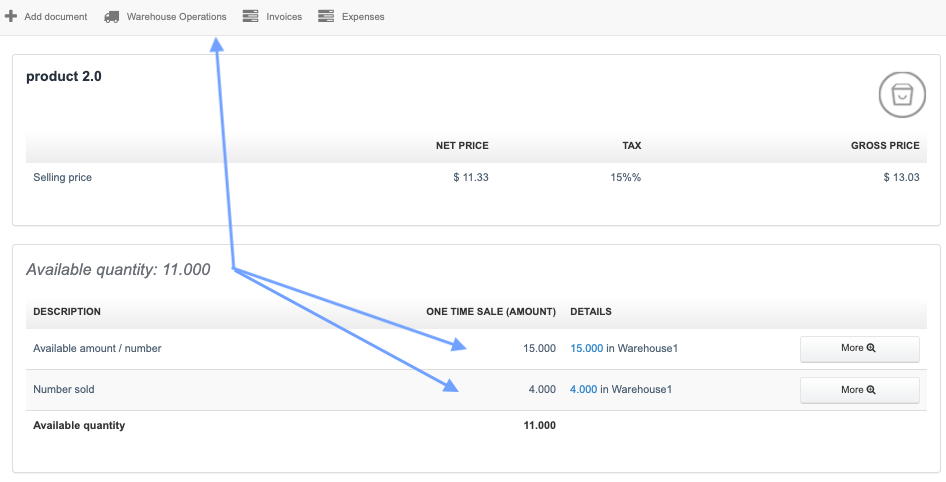
Task: Open the Warehouse Operations menu label
Action: click(x=176, y=17)
